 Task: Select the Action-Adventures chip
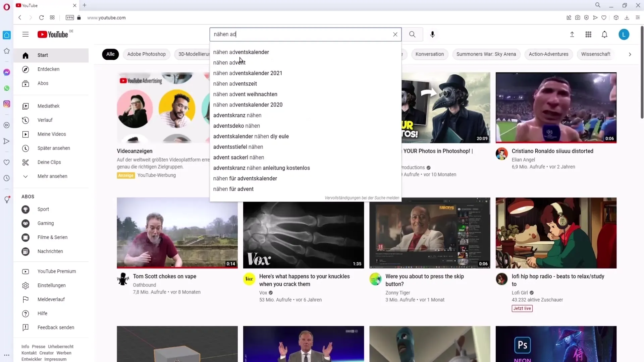tap(548, 54)
